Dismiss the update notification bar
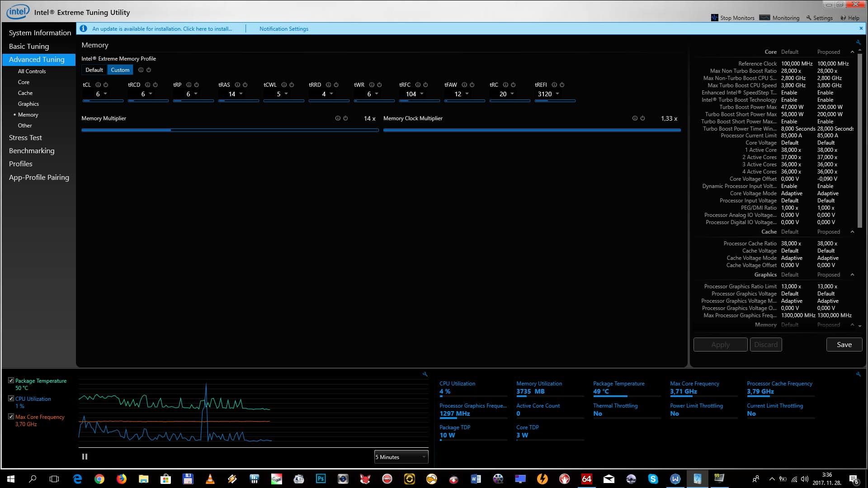Image resolution: width=868 pixels, height=488 pixels. coord(861,28)
